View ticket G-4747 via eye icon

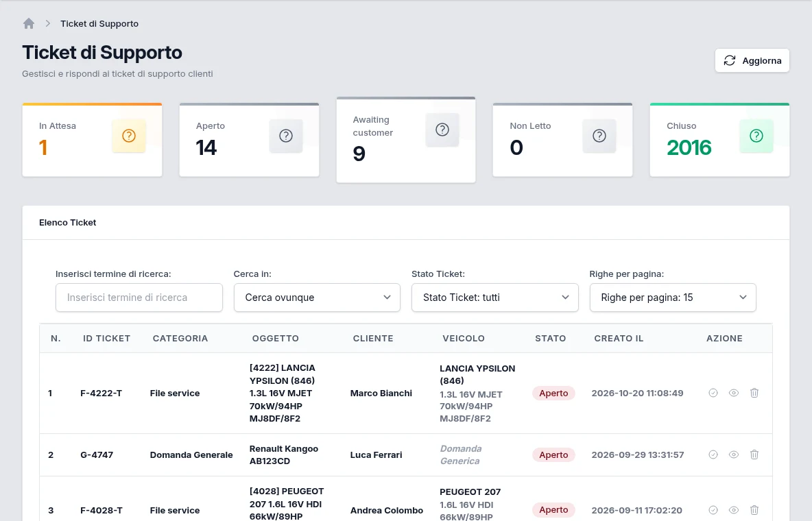coord(734,455)
